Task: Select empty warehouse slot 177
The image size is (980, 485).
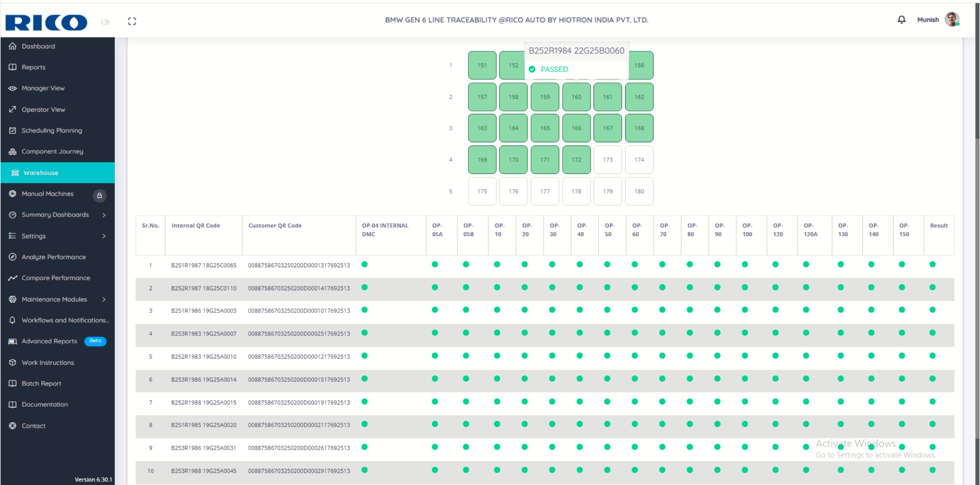Action: [545, 192]
